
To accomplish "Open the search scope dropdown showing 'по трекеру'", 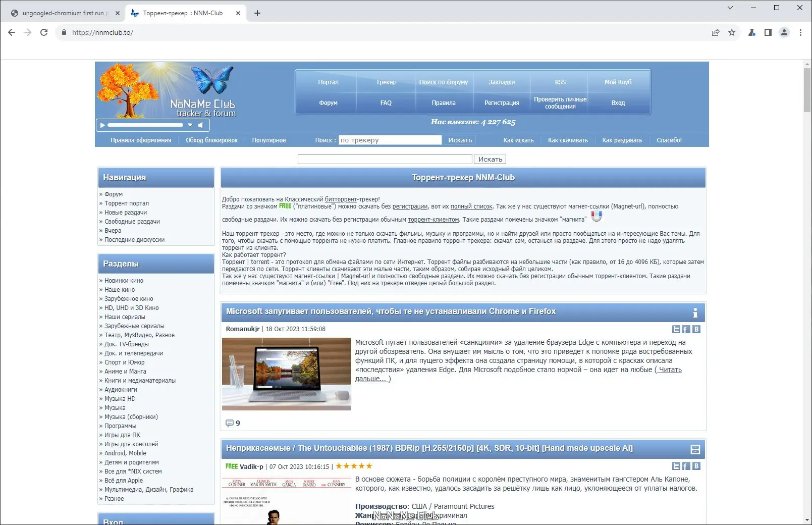I will coord(390,140).
